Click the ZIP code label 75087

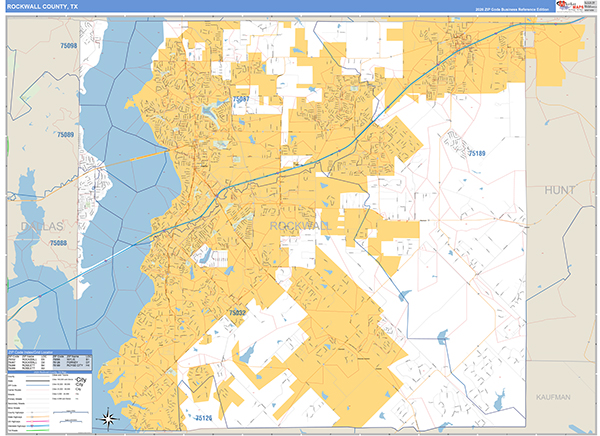241,99
